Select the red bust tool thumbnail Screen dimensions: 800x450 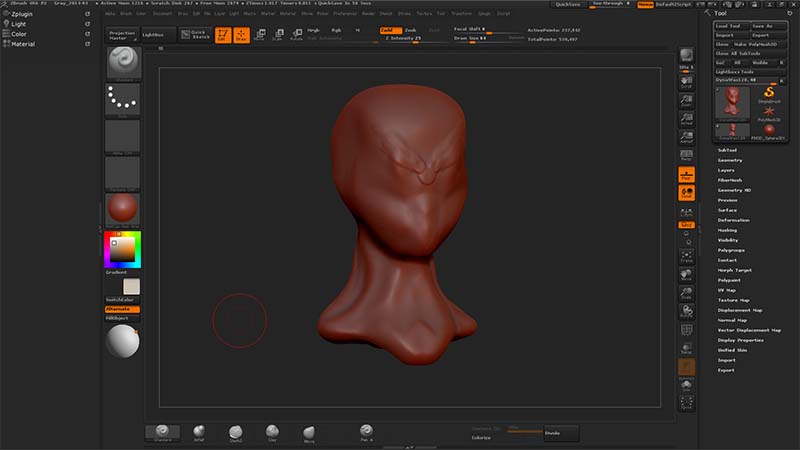[x=733, y=104]
